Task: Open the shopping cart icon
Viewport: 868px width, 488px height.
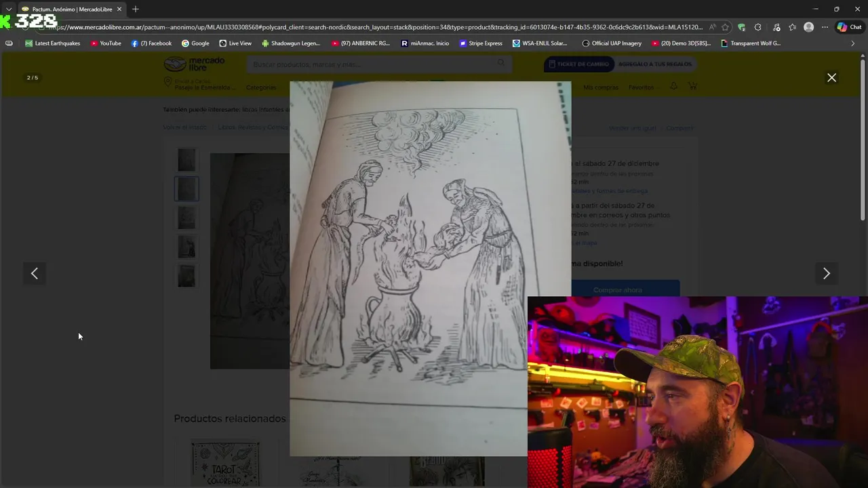Action: [692, 87]
